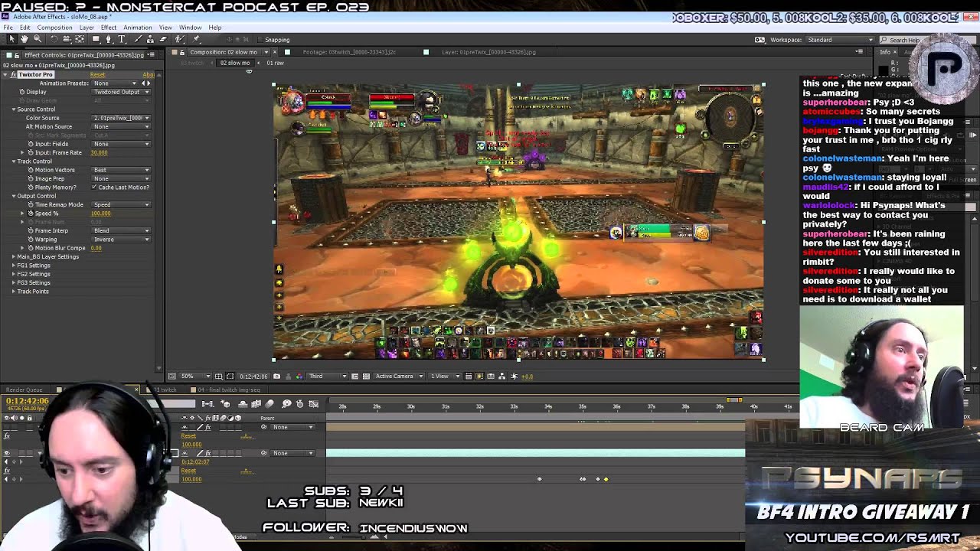Toggle the Display stopwatch
The height and width of the screenshot is (551, 980).
[22, 92]
